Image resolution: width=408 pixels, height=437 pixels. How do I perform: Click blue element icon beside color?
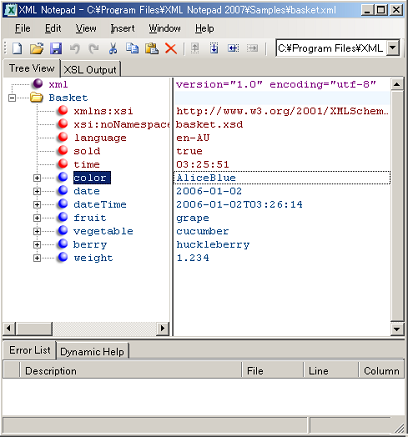(63, 177)
